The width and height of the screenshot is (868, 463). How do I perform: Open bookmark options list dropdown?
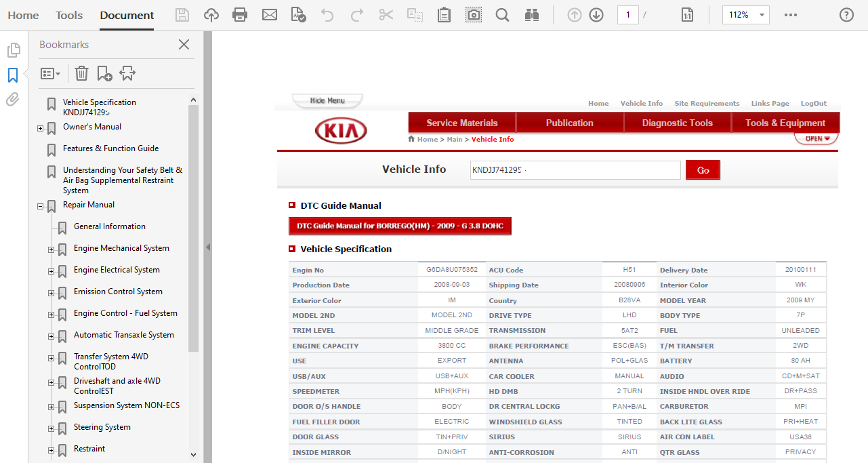(x=50, y=73)
